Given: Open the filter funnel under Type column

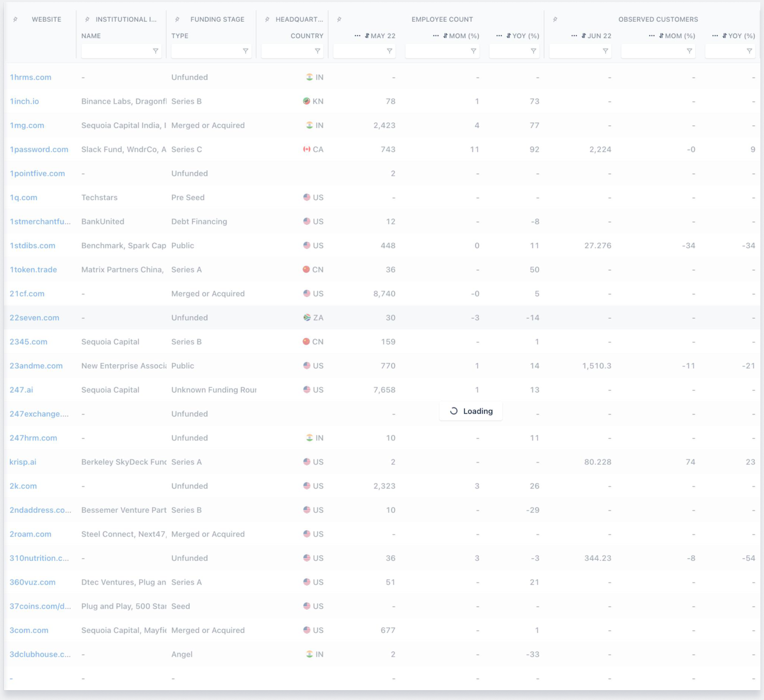Looking at the screenshot, I should [x=246, y=51].
